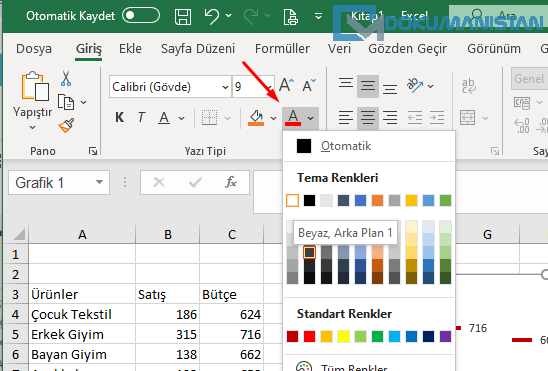Toggle Middle Align icon
This screenshot has width=548, height=371.
[368, 86]
